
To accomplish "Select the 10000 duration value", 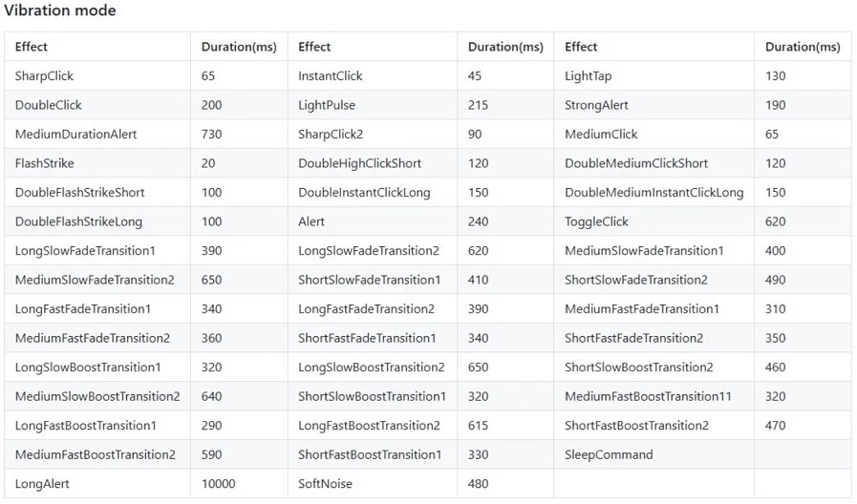I will pos(218,484).
